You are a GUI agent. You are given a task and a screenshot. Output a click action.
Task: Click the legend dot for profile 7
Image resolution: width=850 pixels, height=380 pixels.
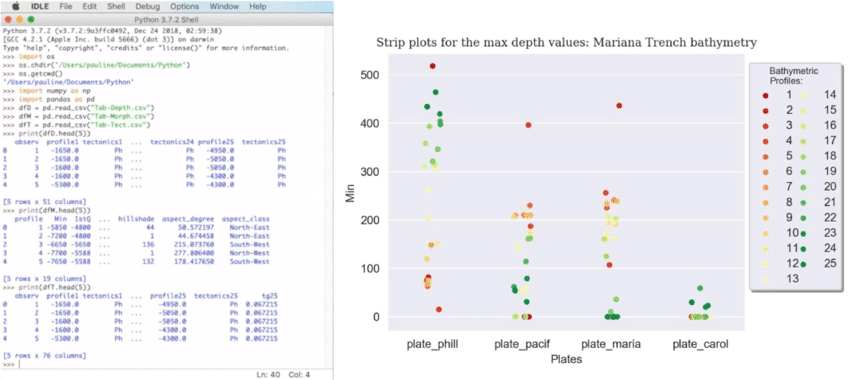click(x=765, y=188)
